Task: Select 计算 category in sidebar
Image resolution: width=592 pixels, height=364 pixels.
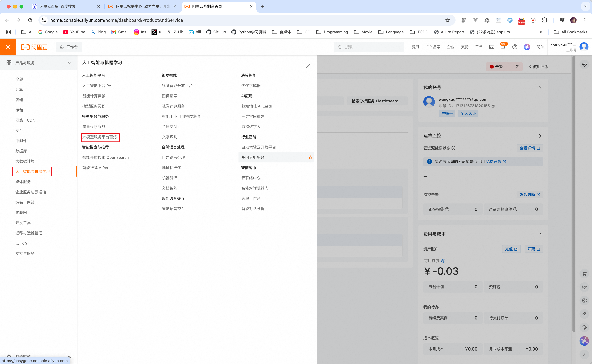Action: click(x=19, y=90)
